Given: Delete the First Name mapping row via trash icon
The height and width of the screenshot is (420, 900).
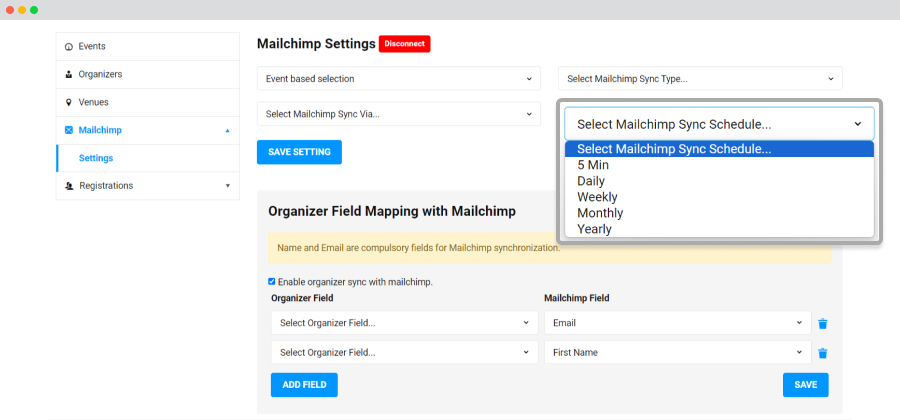Looking at the screenshot, I should 823,353.
